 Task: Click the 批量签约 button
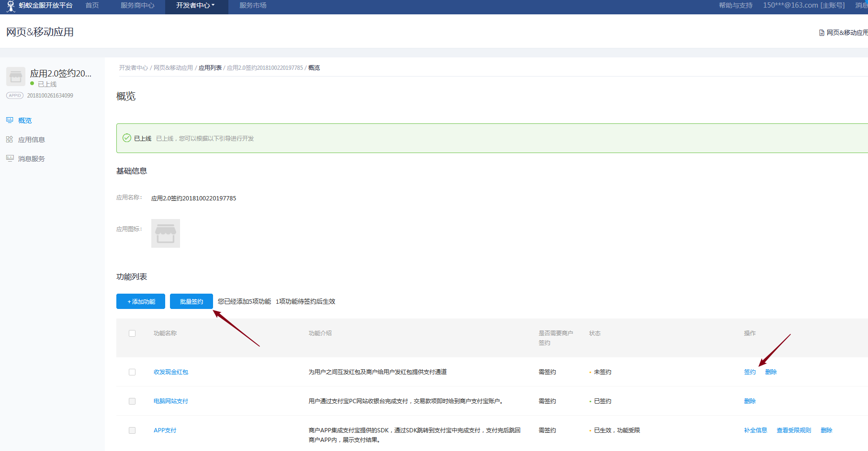192,302
